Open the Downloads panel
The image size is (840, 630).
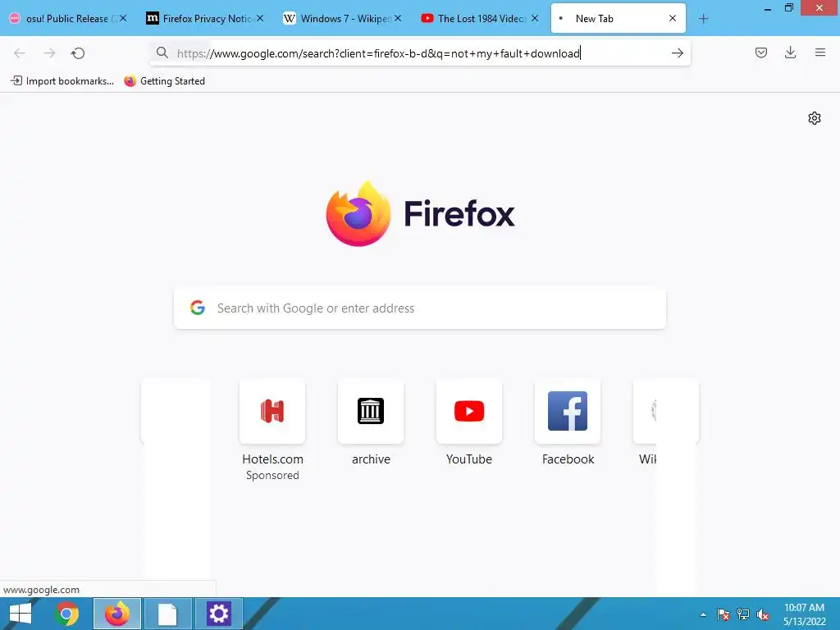click(x=790, y=52)
